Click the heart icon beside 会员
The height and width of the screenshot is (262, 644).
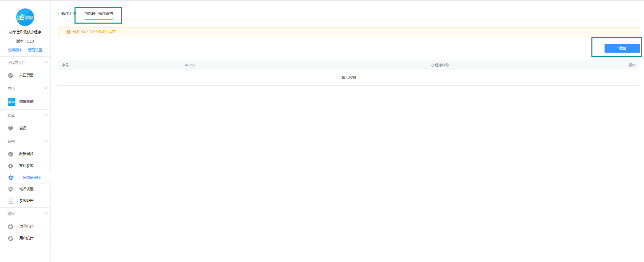tap(11, 128)
